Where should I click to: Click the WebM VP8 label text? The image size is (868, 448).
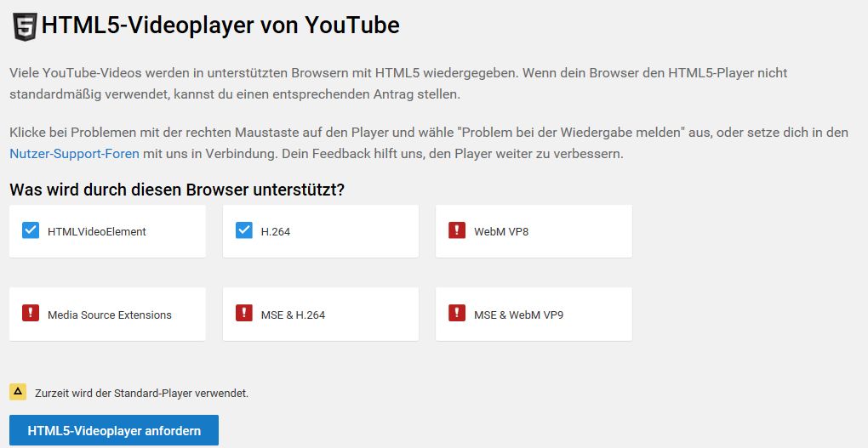[x=501, y=232]
